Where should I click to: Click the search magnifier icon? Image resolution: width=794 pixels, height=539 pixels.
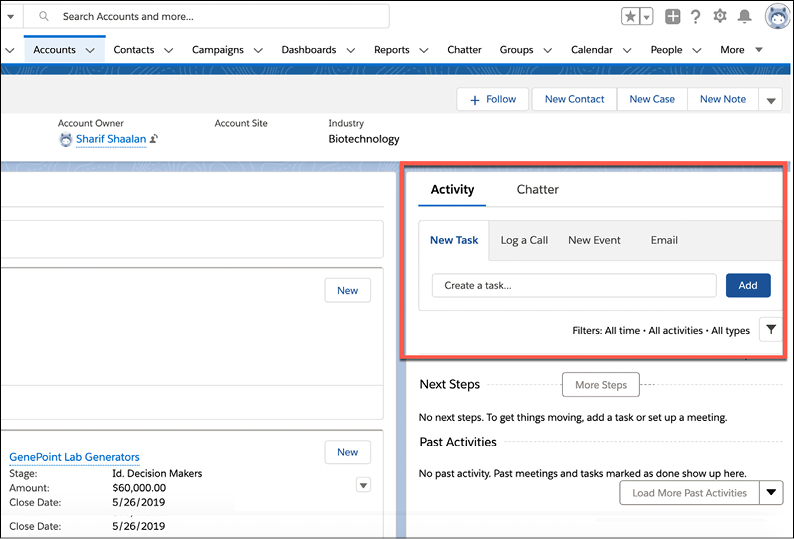point(44,17)
